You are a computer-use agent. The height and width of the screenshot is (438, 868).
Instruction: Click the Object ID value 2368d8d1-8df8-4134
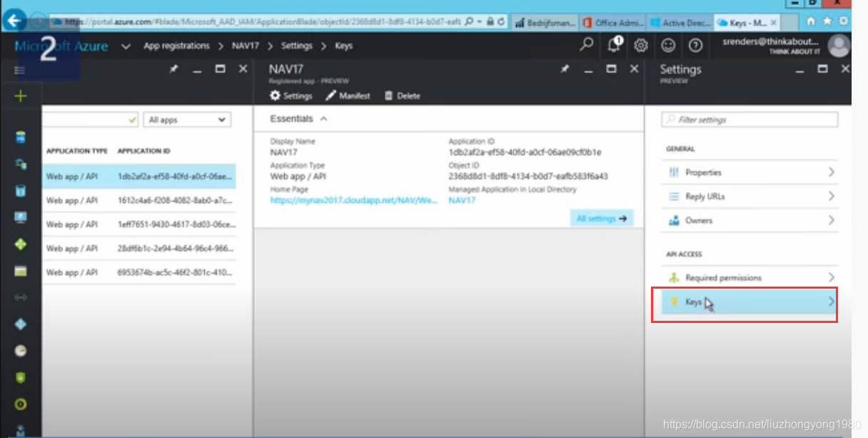point(528,176)
